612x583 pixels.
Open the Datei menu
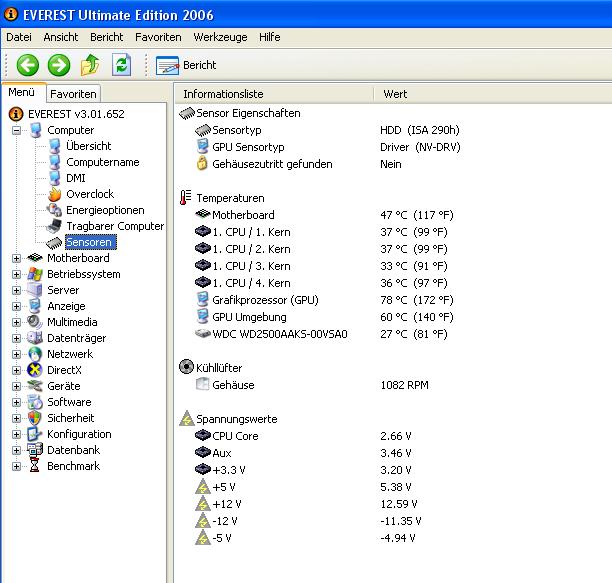tap(19, 37)
